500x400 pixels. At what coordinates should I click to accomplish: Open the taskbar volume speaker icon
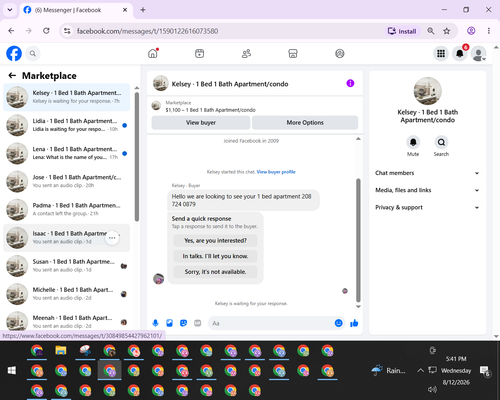(x=432, y=389)
